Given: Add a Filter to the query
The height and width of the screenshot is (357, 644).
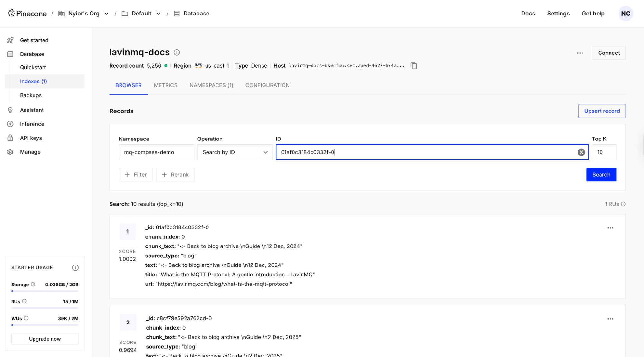Looking at the screenshot, I should (136, 174).
